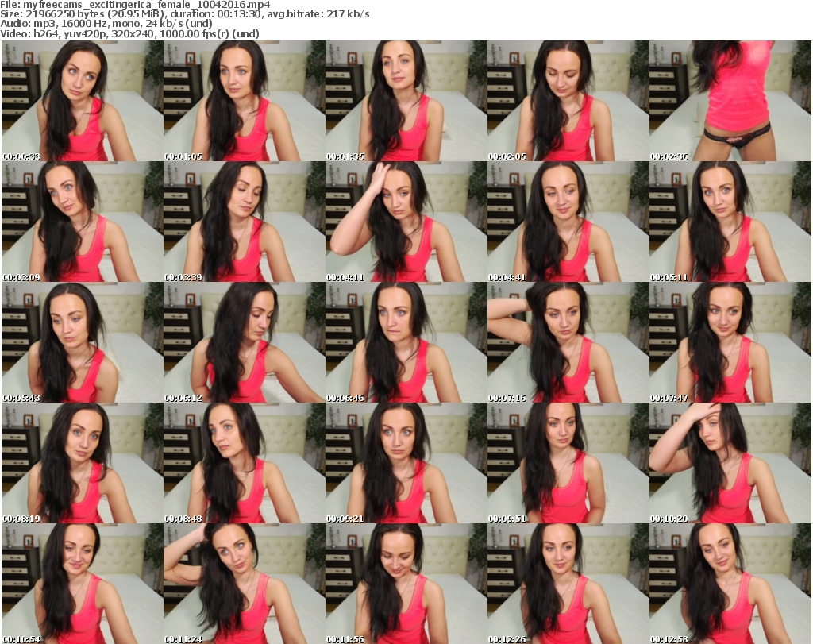Select the 'Size: 21966250 bytes' header line

tap(184, 14)
